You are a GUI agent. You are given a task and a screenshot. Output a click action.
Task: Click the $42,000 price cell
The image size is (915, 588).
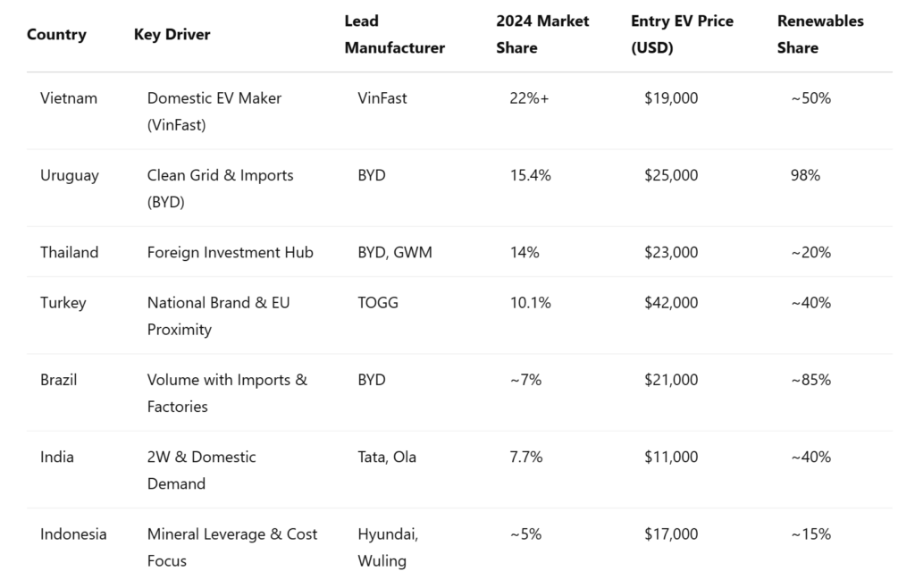[671, 303]
